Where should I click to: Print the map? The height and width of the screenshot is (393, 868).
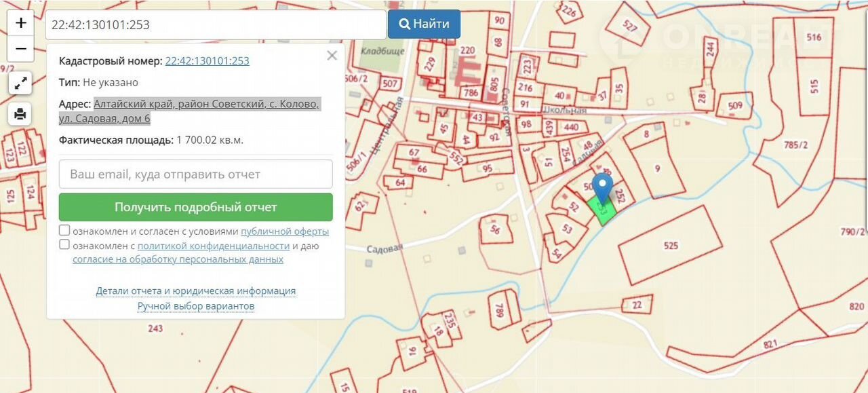pos(21,113)
